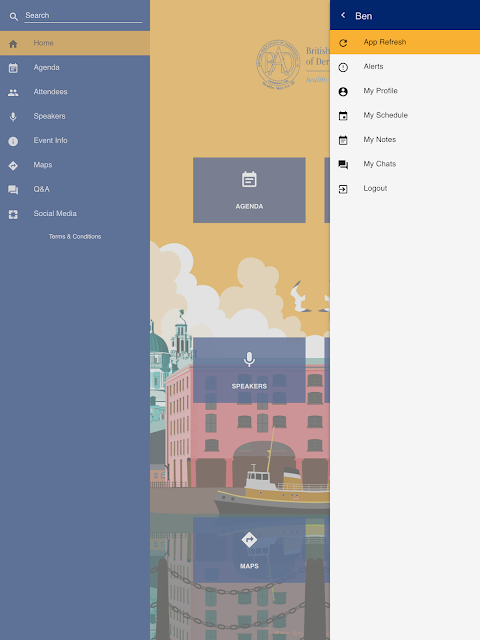Click the My Chats speech bubbles icon
Screen dimensions: 480x640
point(343,165)
